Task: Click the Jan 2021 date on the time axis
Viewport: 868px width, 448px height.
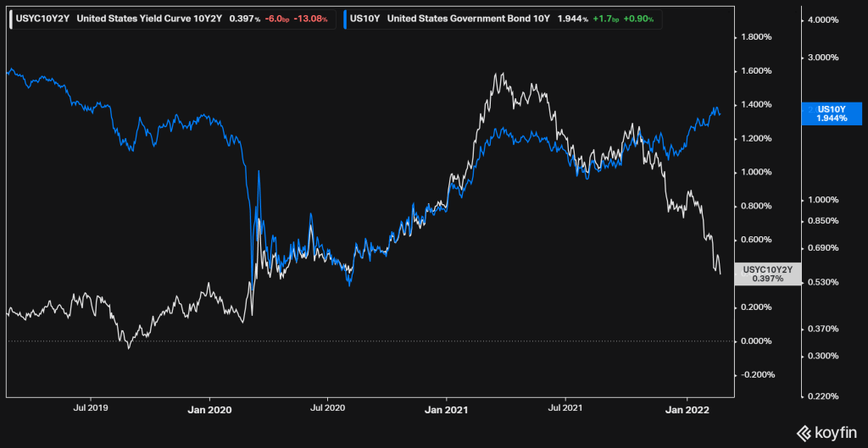Action: 445,408
